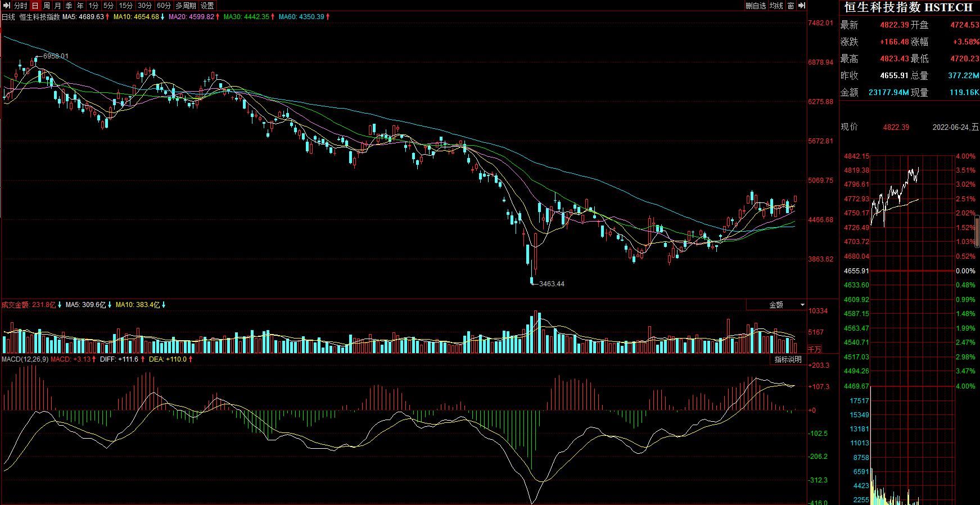
Task: Switch to 分时 intraday chart tab
Action: 21,6
